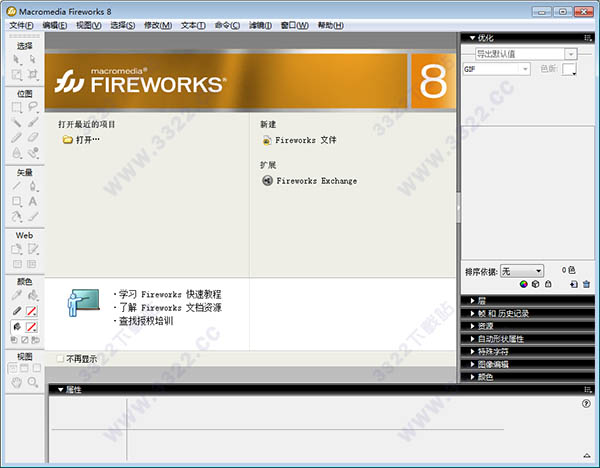Screen dimensions: 600x468
Task: Set default stroke and fill colors
Action: click(x=14, y=340)
